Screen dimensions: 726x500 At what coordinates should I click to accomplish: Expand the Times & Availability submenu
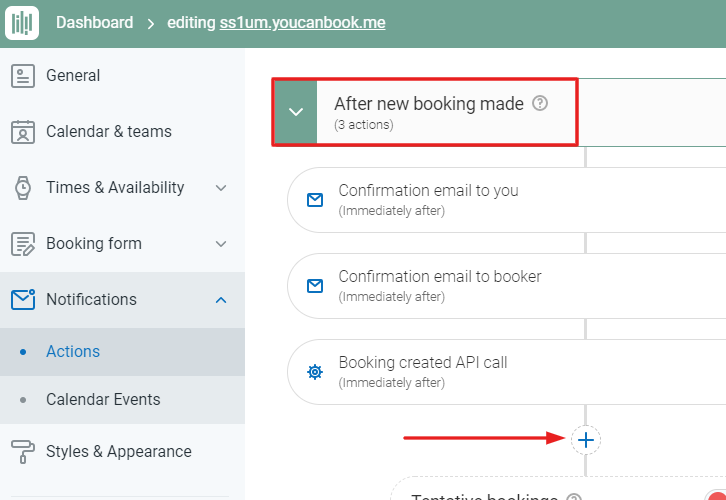221,188
